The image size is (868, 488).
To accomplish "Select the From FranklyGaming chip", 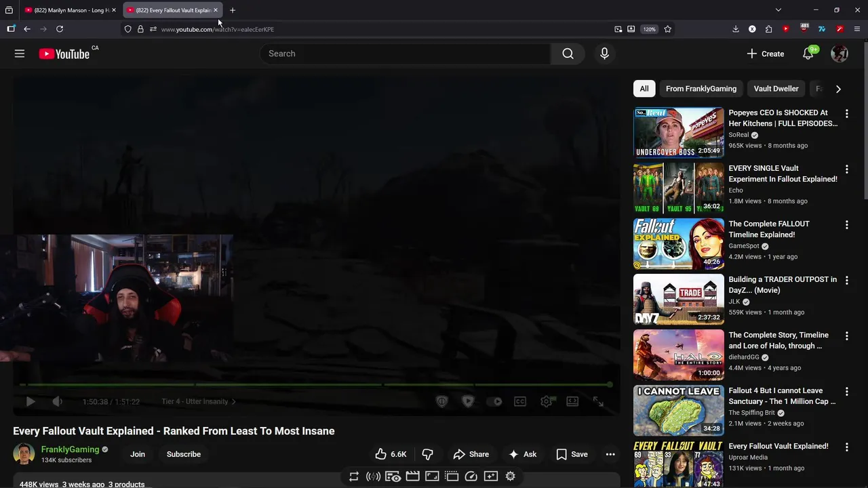I will [x=701, y=89].
